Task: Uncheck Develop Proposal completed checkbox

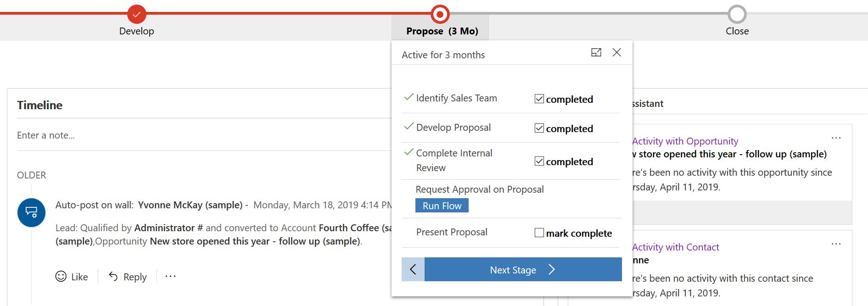Action: click(539, 128)
